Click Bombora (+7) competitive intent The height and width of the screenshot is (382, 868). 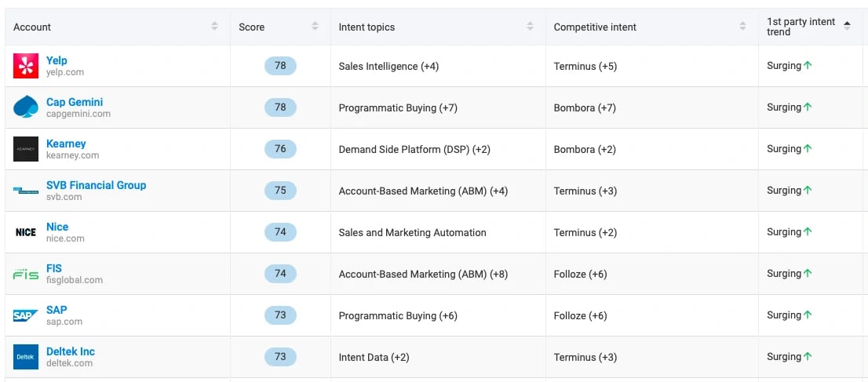click(585, 108)
